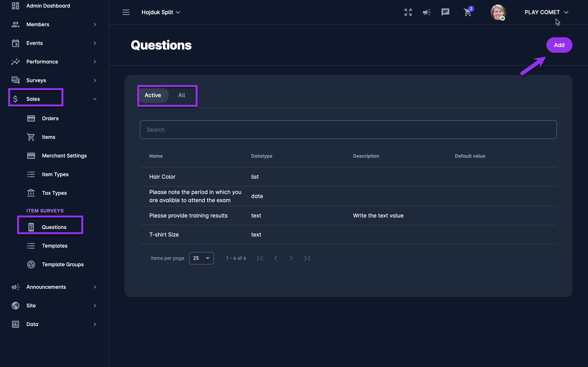The image size is (588, 367).
Task: Click the Search input field
Action: coord(348,130)
